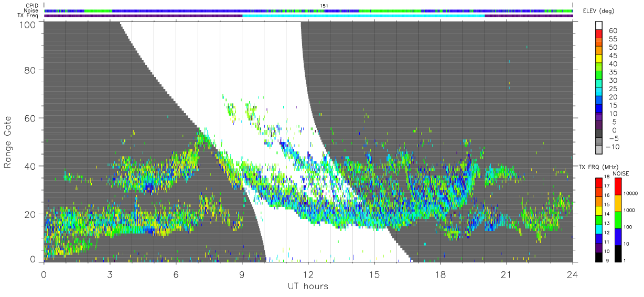Click the 100 label on the NOISE scale
644x297 pixels.
(628, 228)
